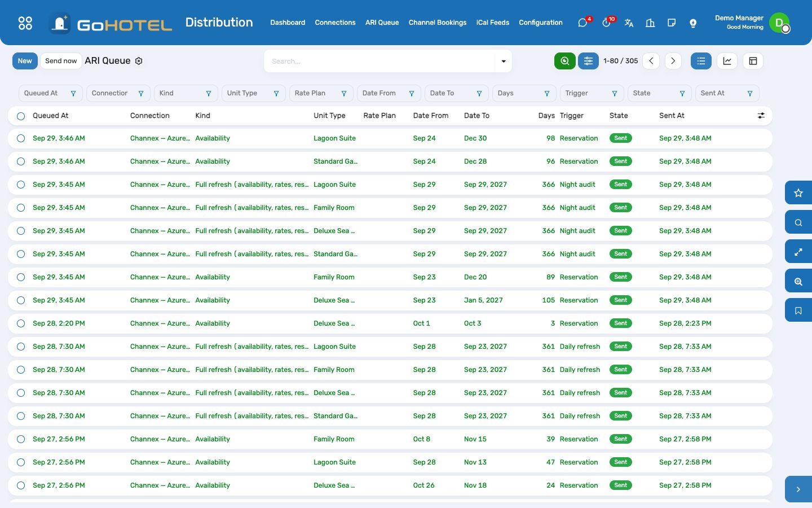Open search box dropdown arrow

pos(504,61)
